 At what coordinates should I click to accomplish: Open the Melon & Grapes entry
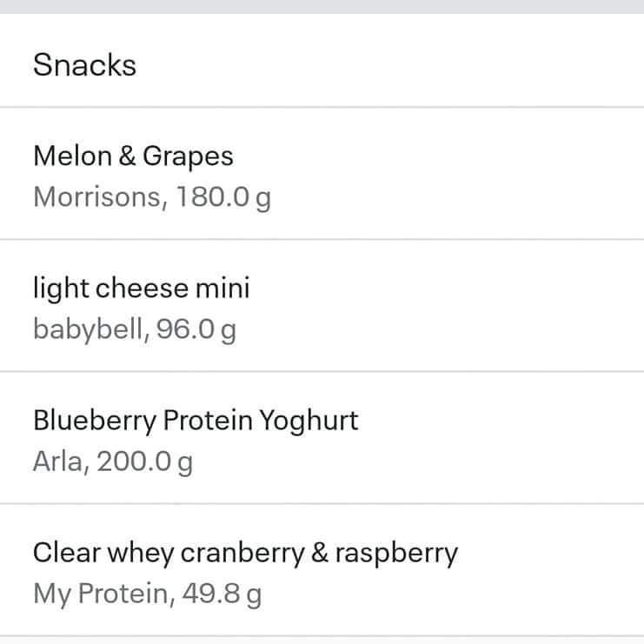pyautogui.click(x=322, y=174)
